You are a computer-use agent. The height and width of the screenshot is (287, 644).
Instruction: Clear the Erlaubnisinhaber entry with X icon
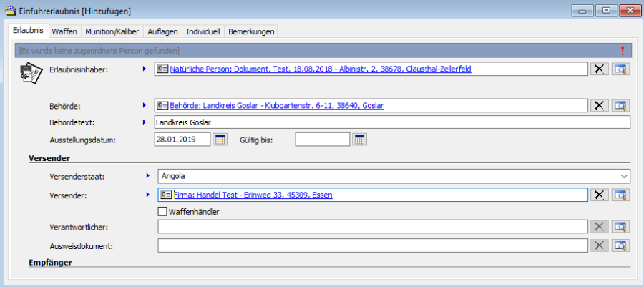point(600,69)
